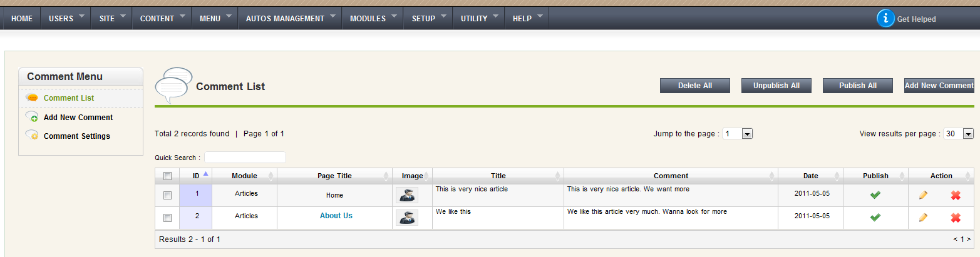980x257 pixels.
Task: Check the checkbox for comment ID 2
Action: (x=167, y=218)
